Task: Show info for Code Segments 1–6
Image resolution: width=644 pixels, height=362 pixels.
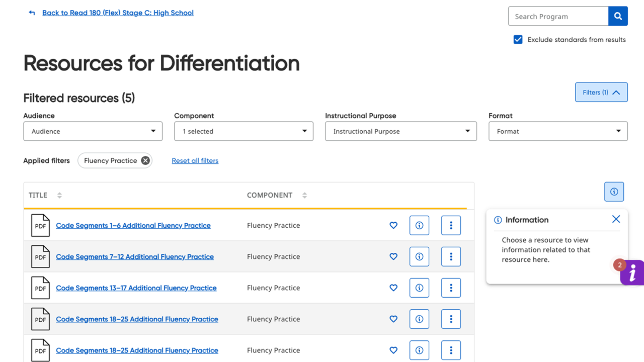Action: pos(419,225)
